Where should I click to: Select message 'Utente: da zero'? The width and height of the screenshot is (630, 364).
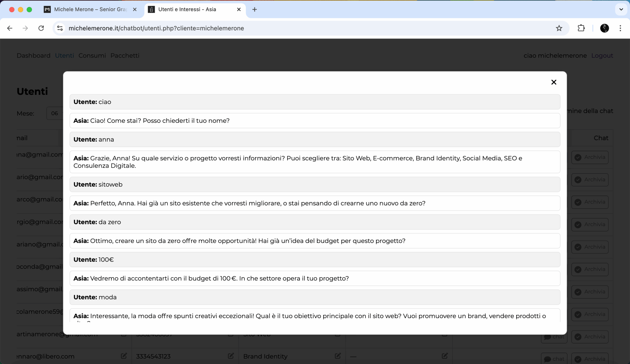tap(315, 222)
